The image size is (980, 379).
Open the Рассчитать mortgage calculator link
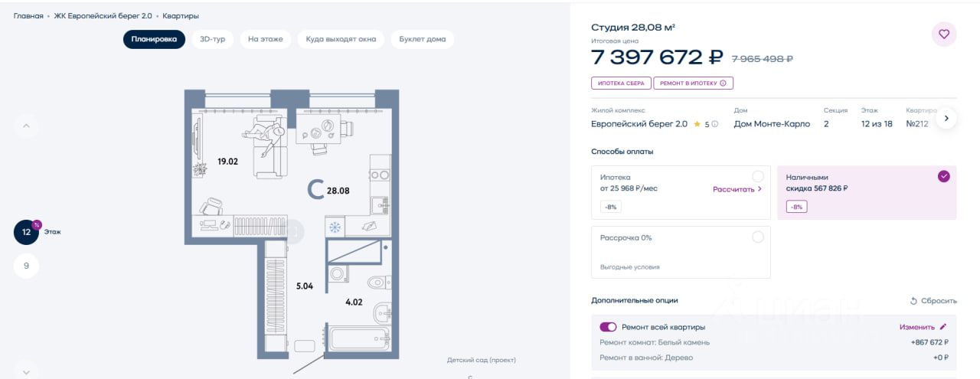point(737,189)
